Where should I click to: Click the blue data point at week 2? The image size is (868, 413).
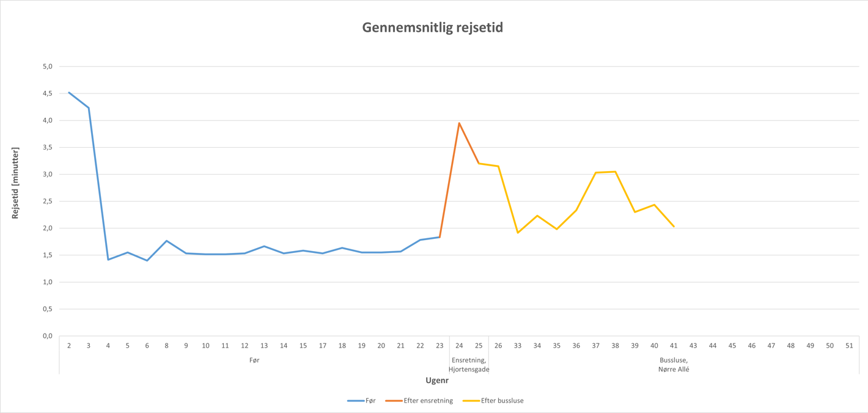pyautogui.click(x=69, y=93)
